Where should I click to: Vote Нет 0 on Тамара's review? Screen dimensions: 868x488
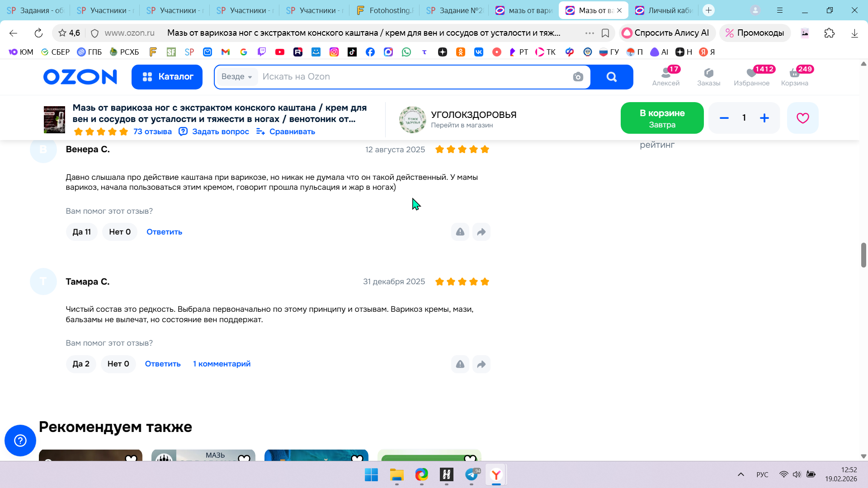118,364
